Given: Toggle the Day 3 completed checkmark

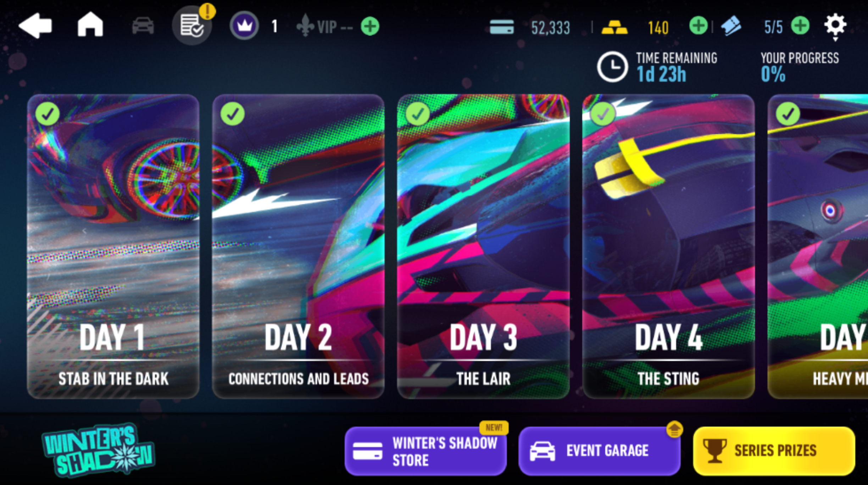Looking at the screenshot, I should [418, 114].
